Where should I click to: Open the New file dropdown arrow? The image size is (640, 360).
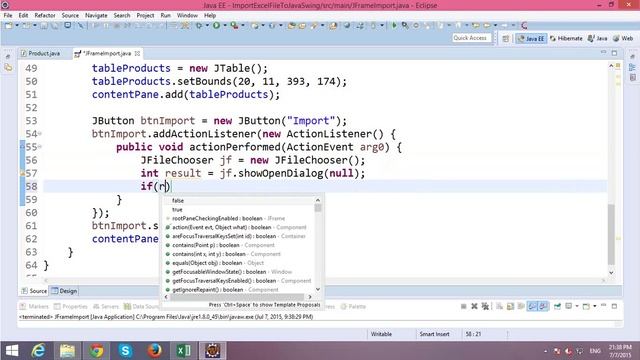tap(17, 25)
